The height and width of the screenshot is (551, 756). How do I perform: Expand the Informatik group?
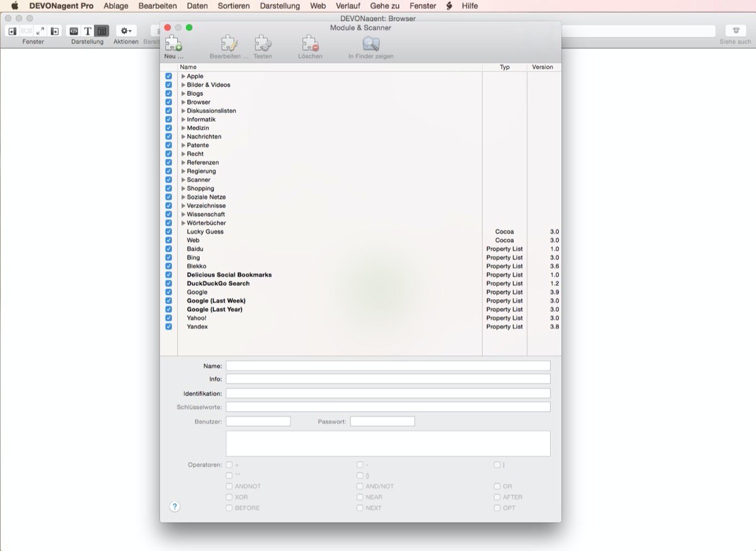pyautogui.click(x=183, y=120)
